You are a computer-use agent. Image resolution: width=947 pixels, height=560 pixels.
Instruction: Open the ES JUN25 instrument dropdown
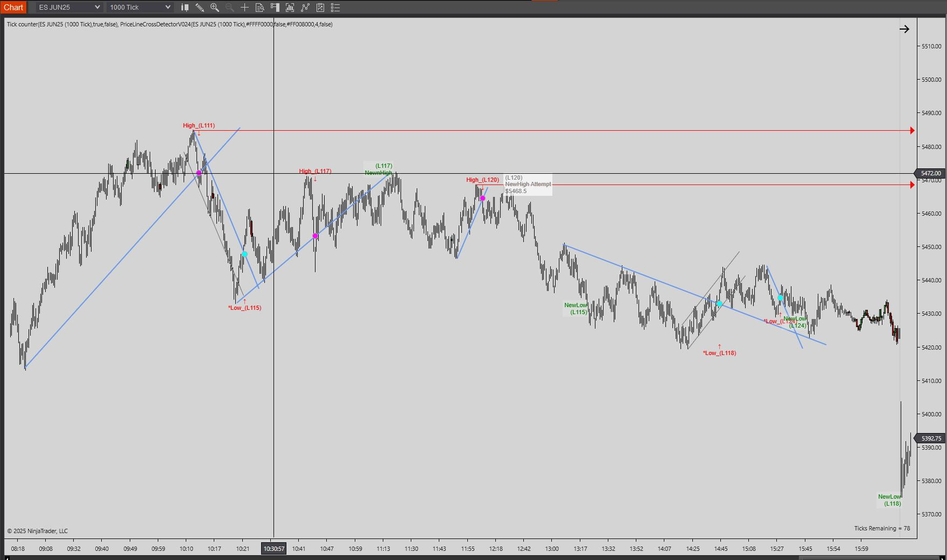click(x=69, y=8)
